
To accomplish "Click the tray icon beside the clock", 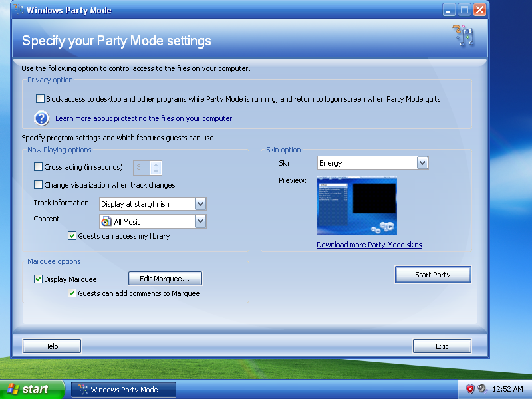I will coord(481,389).
